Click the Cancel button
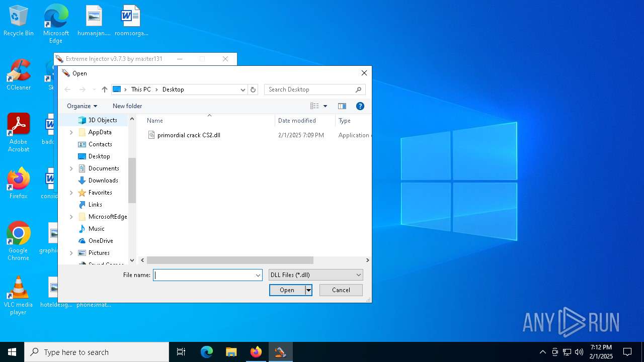 coord(341,290)
